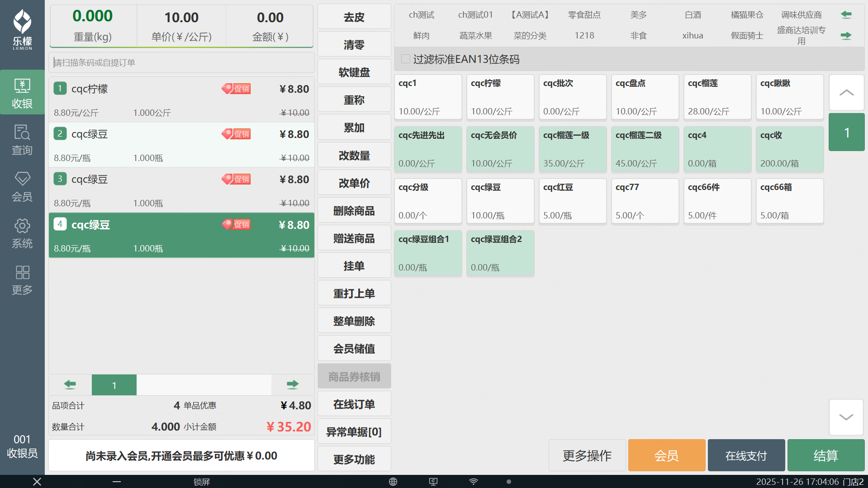Image resolution: width=868 pixels, height=488 pixels.
Task: Click the 重称 reweigh button
Action: pyautogui.click(x=354, y=100)
